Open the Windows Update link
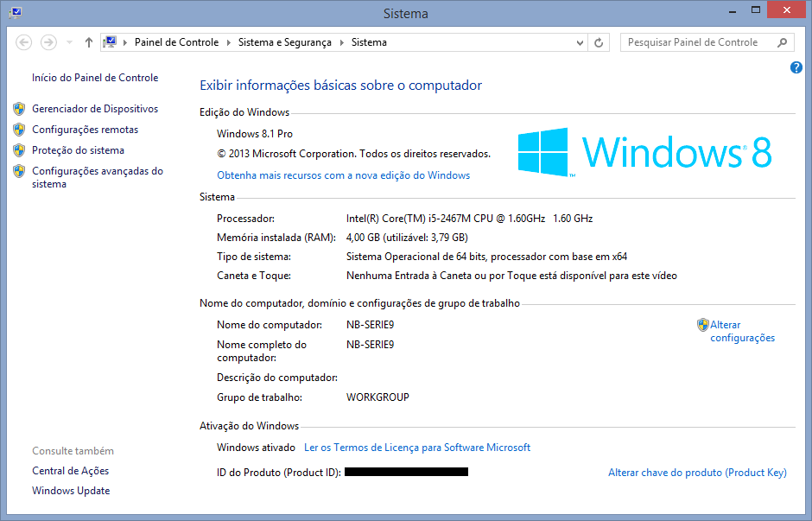 click(71, 490)
